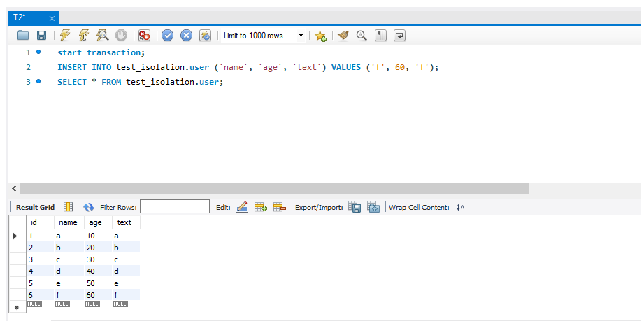Image resolution: width=644 pixels, height=321 pixels.
Task: Toggle word wrapping icon in toolbar
Action: 400,36
